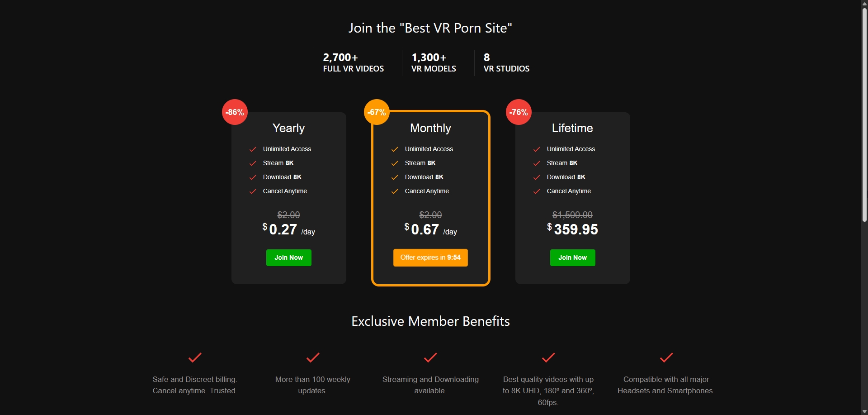Screen dimensions: 868x415
Task: Click the Offer expires countdown button
Action: tap(430, 258)
